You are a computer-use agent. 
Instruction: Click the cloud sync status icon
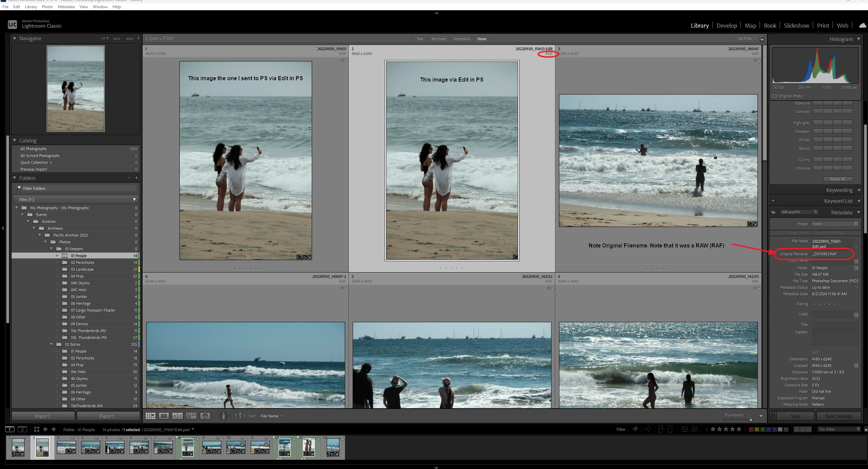(x=863, y=26)
